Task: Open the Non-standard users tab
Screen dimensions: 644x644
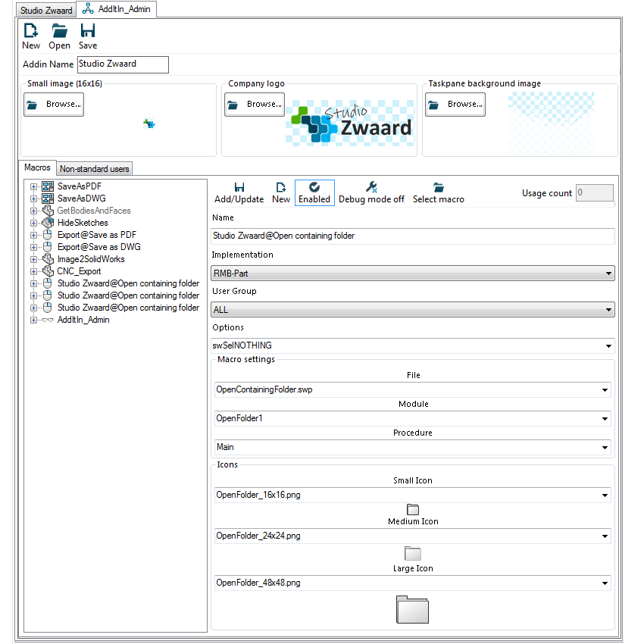Action: pyautogui.click(x=95, y=169)
